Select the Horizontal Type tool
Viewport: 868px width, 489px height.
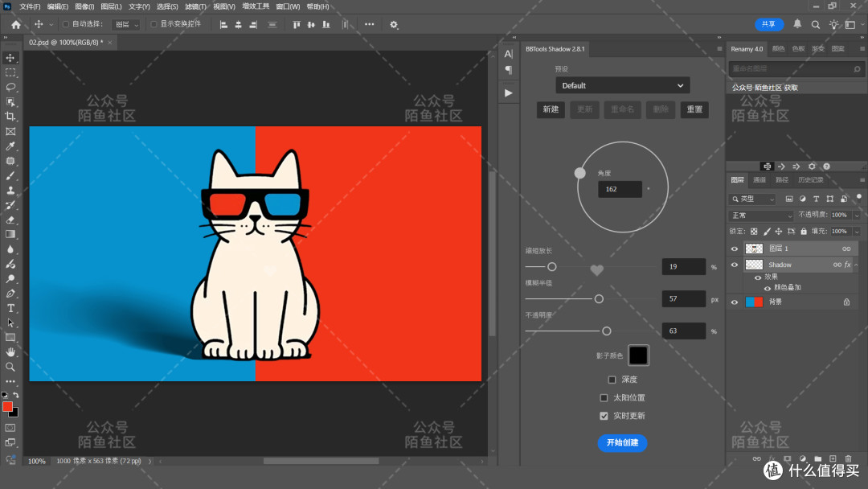coord(10,308)
